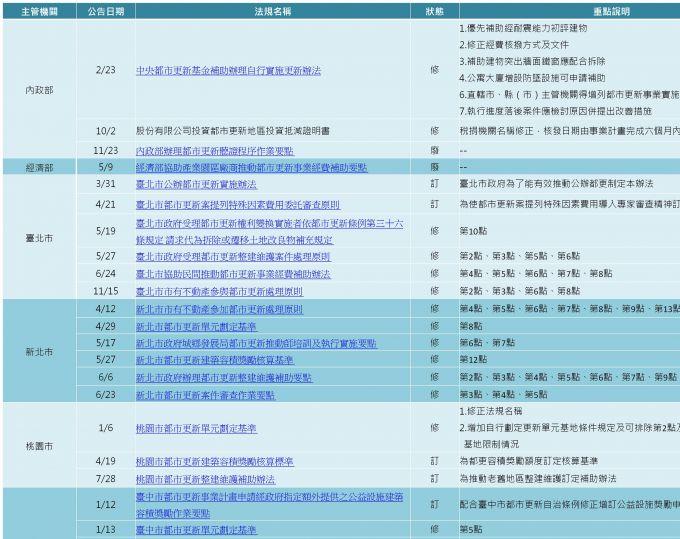Select the 新北市 agency cell
The width and height of the screenshot is (680, 539).
(x=39, y=352)
